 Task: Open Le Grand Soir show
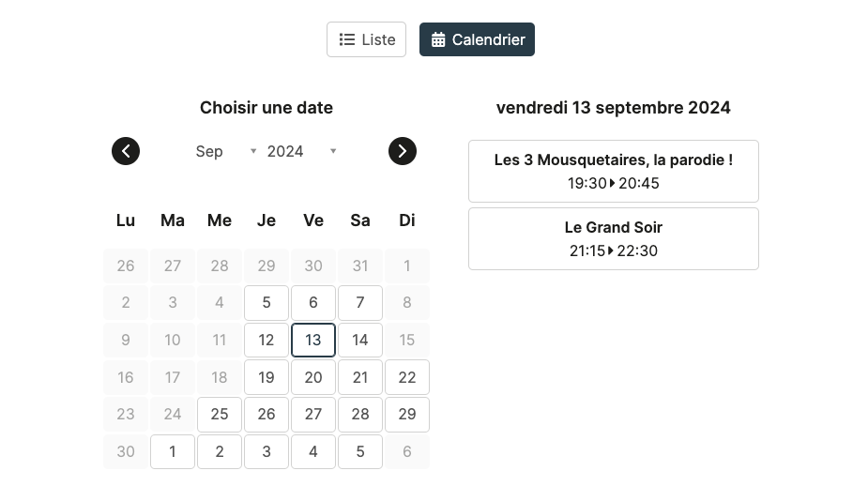613,238
